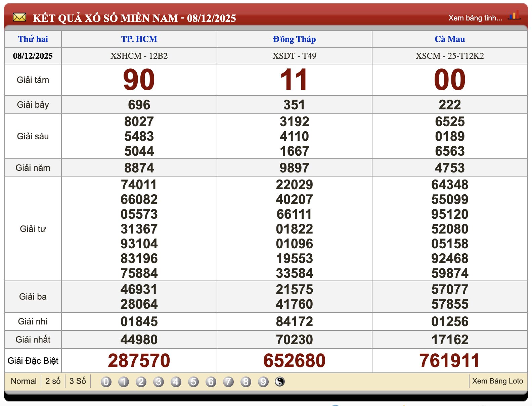Select the digit 0 filter ball

point(106,382)
